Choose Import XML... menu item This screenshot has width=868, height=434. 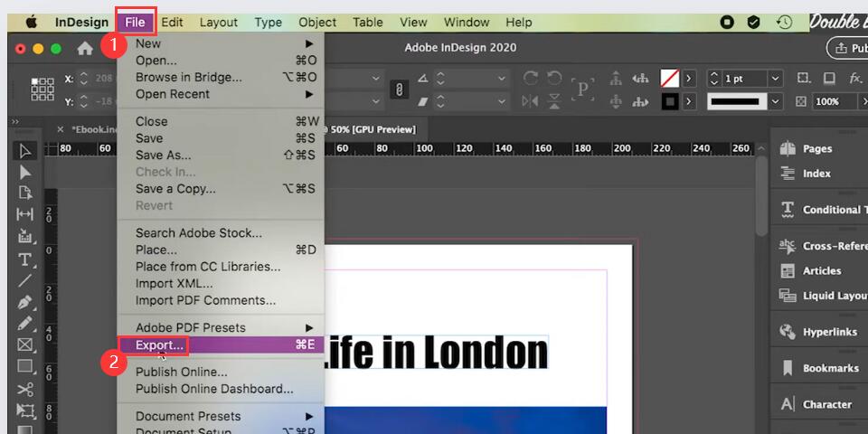[x=221, y=283]
